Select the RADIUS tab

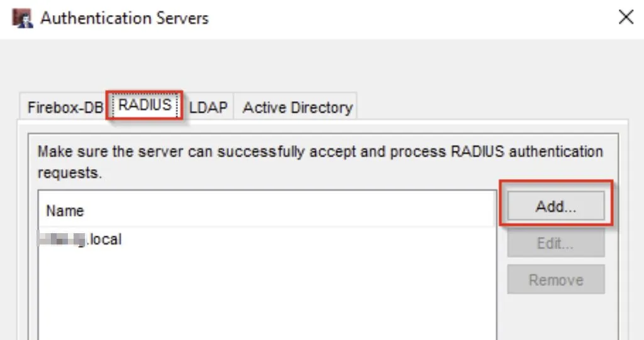[145, 105]
